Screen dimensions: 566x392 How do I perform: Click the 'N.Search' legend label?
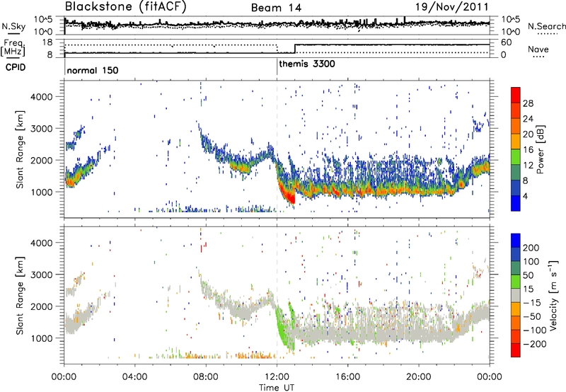point(547,26)
